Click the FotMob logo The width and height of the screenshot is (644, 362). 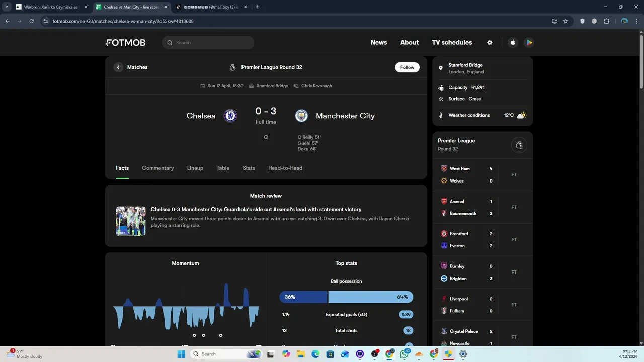(x=126, y=43)
